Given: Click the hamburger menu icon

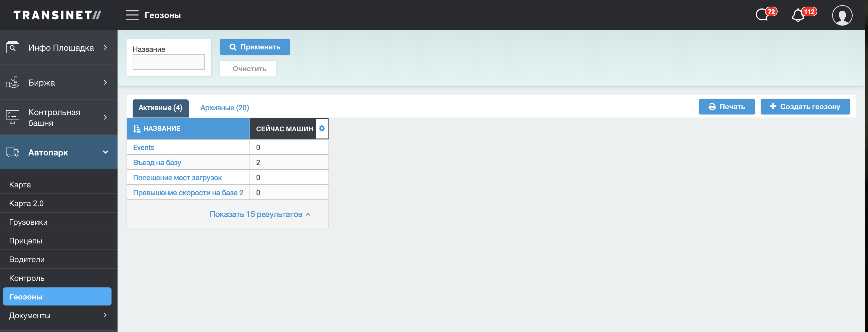Looking at the screenshot, I should pos(132,15).
